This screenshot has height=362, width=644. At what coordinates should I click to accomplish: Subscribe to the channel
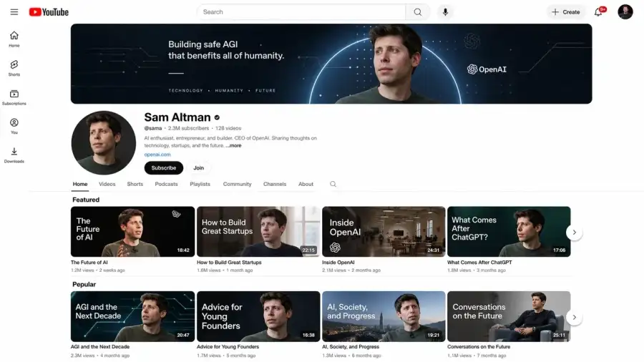[x=163, y=168]
